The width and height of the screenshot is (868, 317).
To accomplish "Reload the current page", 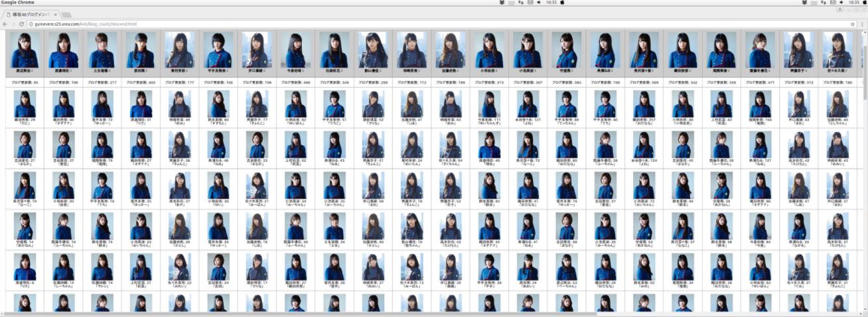I will (23, 24).
